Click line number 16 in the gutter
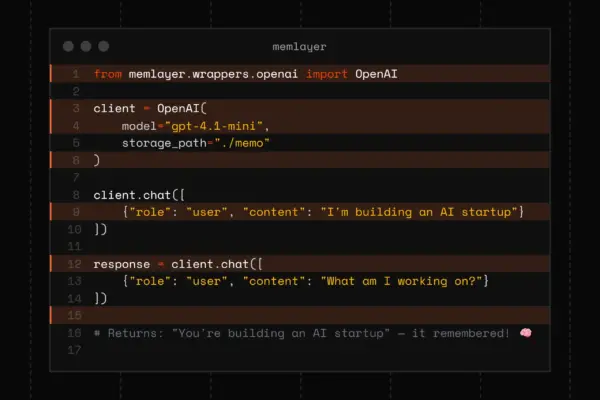 point(75,333)
